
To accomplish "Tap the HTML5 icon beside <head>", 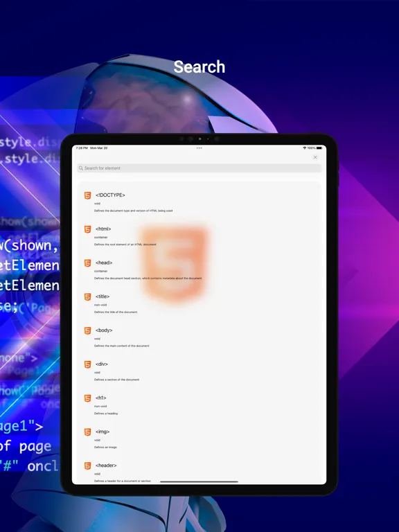I will (x=87, y=263).
